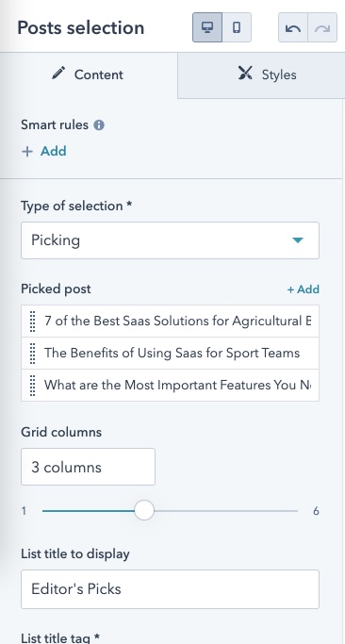Click the undo arrow icon
Screen dimensions: 345x644
(293, 27)
